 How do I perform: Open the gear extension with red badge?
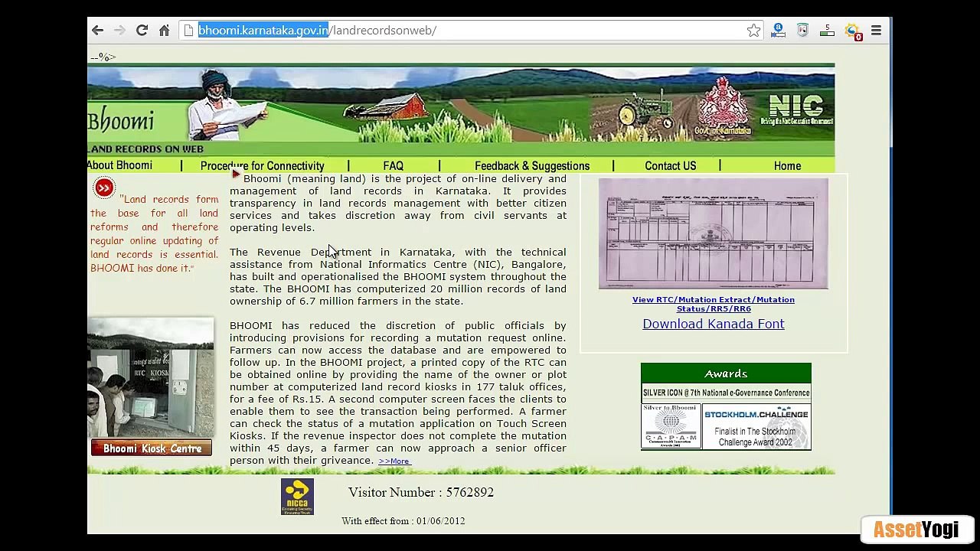coord(852,31)
